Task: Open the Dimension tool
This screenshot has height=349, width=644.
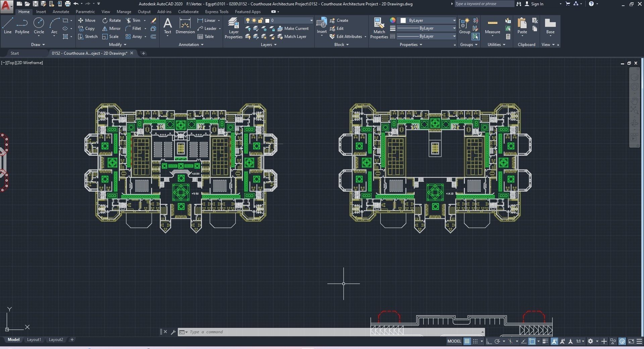Action: tap(185, 26)
